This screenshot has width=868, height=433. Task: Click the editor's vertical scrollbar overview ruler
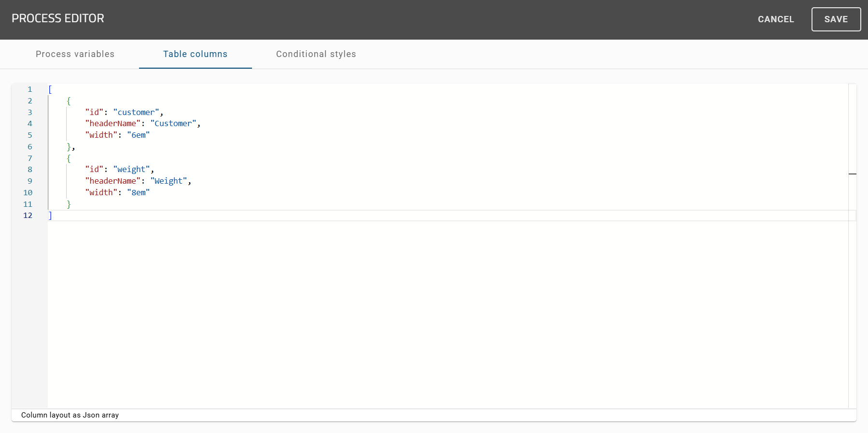tap(853, 246)
